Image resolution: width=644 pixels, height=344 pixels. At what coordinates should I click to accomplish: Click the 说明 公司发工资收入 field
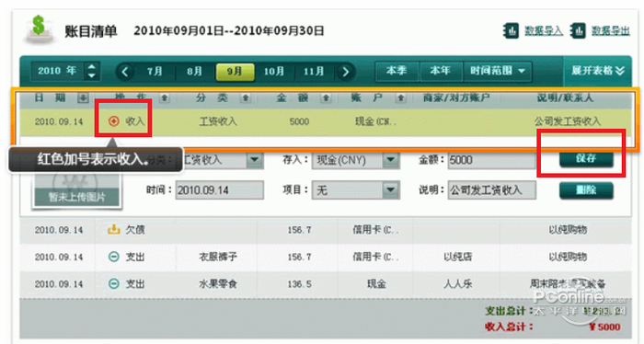point(491,190)
